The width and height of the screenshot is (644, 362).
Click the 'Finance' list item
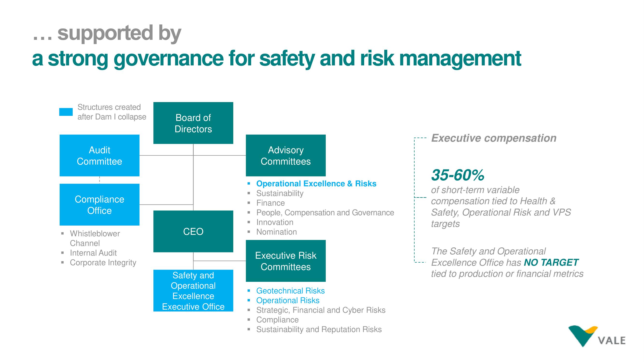[270, 203]
